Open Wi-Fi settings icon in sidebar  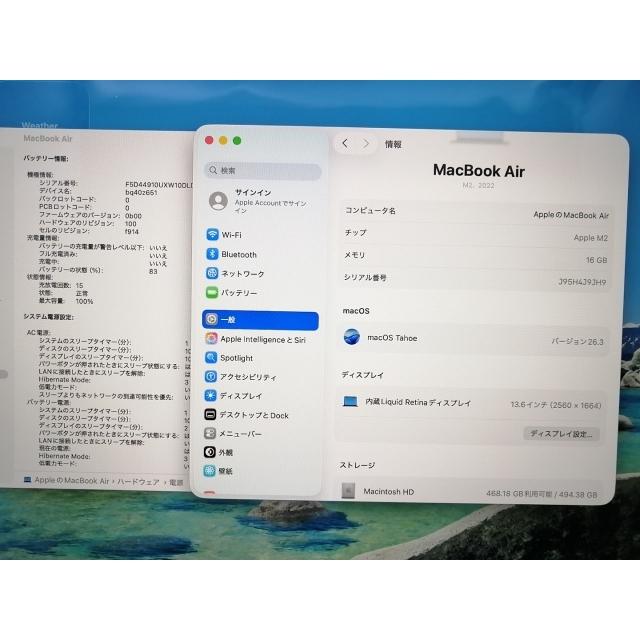[212, 234]
